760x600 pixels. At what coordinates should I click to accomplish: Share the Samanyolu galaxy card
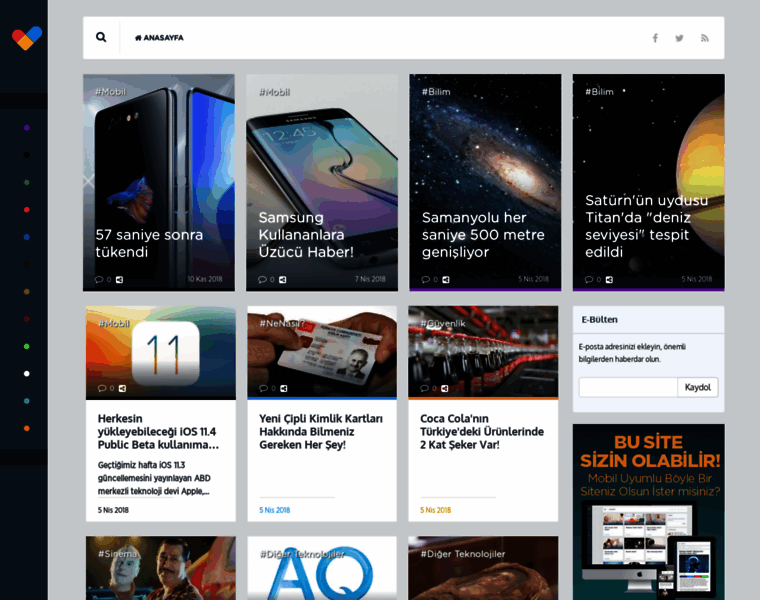pyautogui.click(x=446, y=279)
